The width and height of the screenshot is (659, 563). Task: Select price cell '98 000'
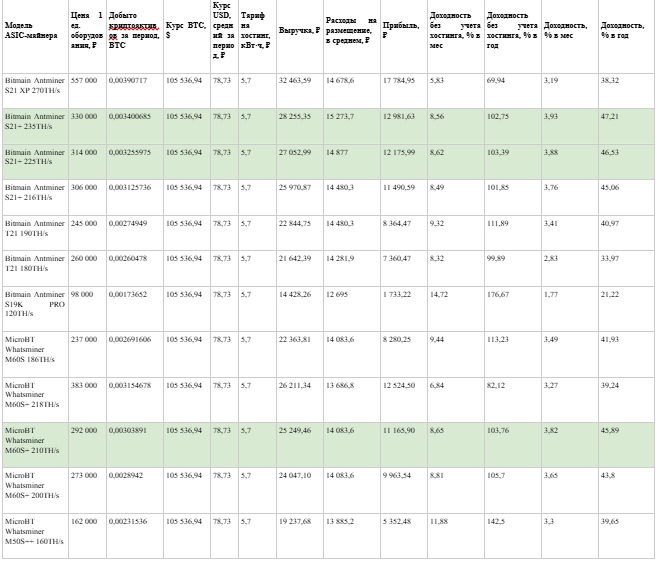(87, 309)
